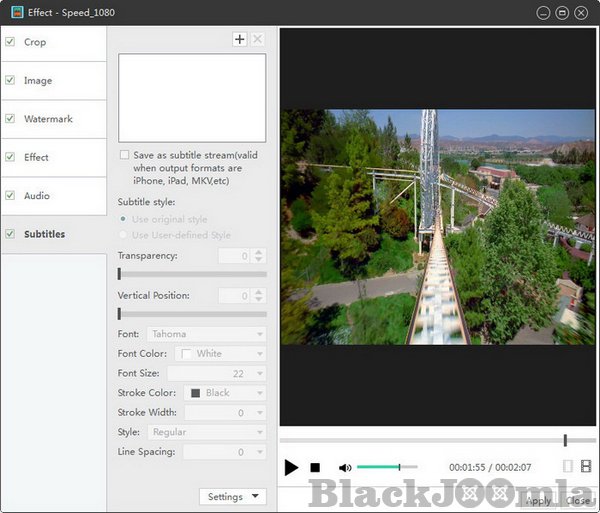Toggle the Crop checkbox

pos(10,42)
